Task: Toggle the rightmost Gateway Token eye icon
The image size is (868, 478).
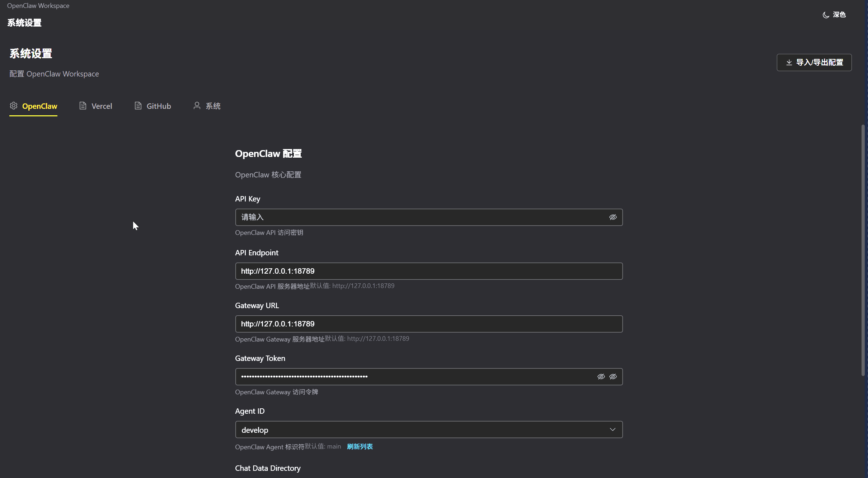Action: click(x=613, y=377)
